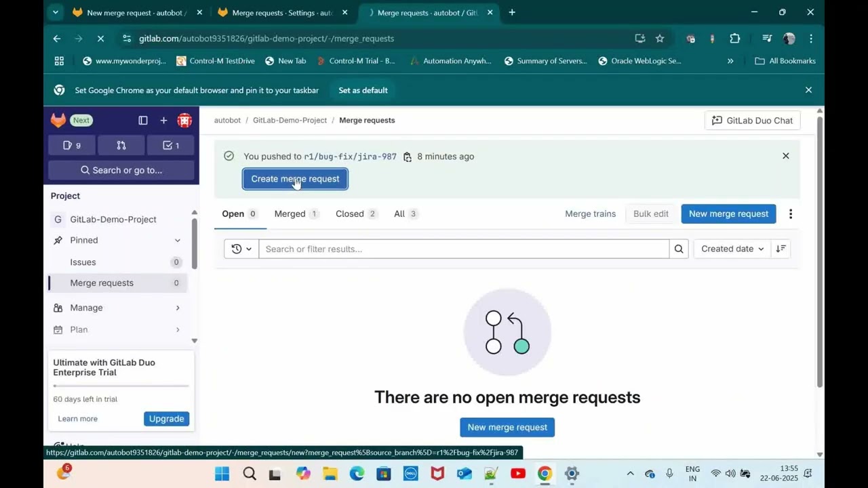Screen dimensions: 868x488
Task: Open the Control-M TestDrive bookmark
Action: pyautogui.click(x=216, y=61)
